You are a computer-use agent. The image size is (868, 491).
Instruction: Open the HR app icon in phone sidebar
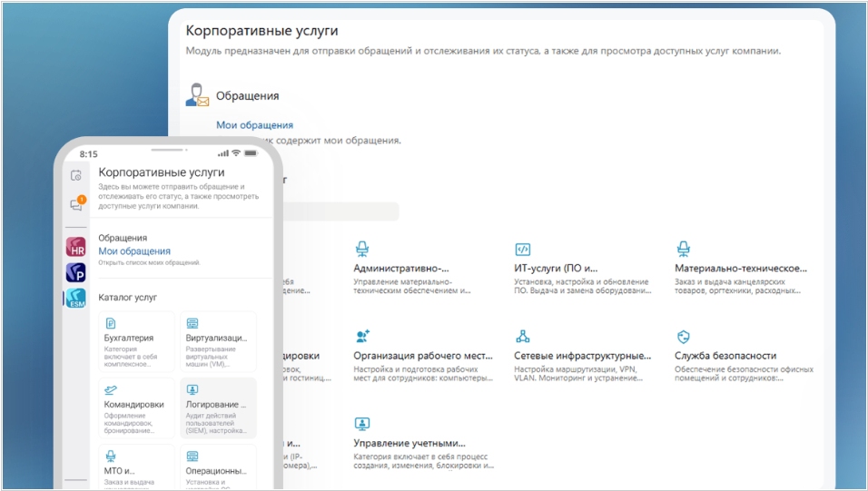pos(76,247)
